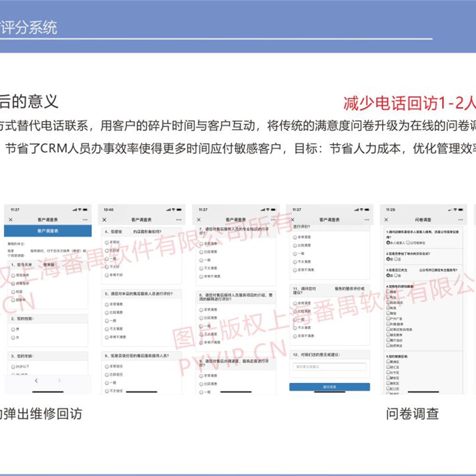This screenshot has width=476, height=476.
Task: Click the text input under question 12
Action: click(x=329, y=367)
